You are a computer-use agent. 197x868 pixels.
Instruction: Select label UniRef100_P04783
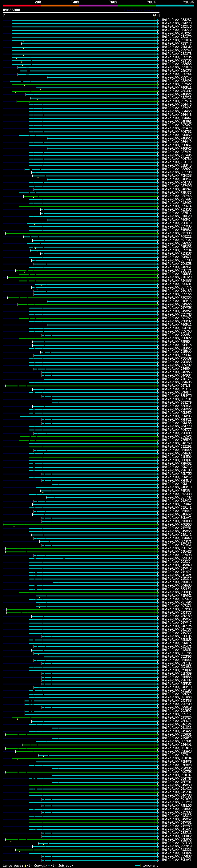177,183
